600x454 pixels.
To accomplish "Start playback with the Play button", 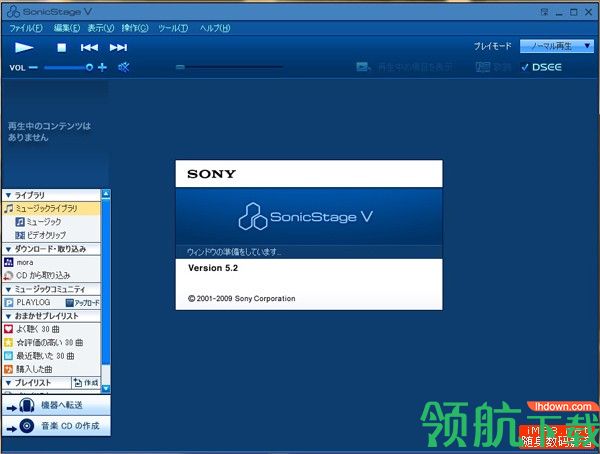I will coord(24,47).
